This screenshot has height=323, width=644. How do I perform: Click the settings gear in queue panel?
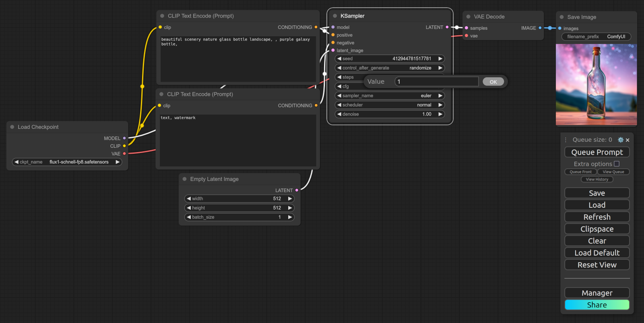(x=620, y=140)
